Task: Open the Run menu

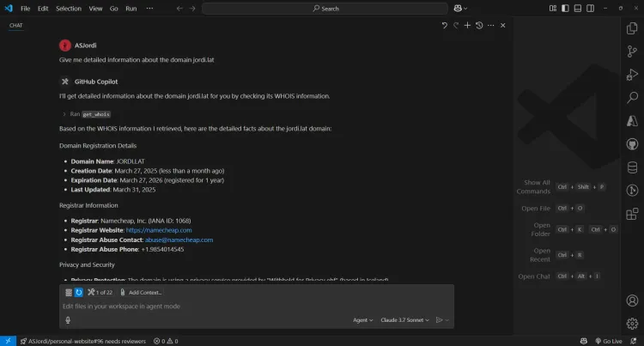Action: pos(131,9)
